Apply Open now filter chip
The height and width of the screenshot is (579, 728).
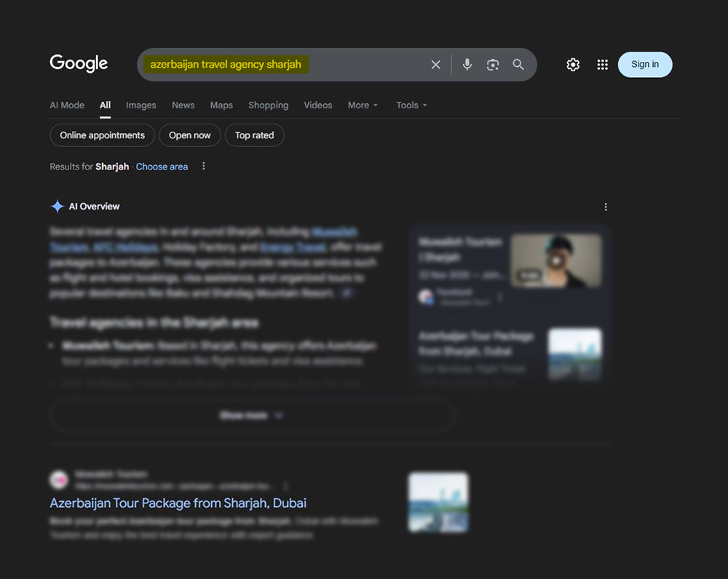coord(189,135)
